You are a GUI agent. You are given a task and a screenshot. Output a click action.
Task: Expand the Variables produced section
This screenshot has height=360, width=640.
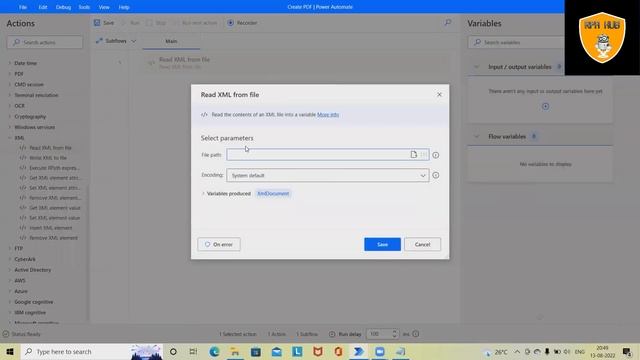click(x=203, y=193)
